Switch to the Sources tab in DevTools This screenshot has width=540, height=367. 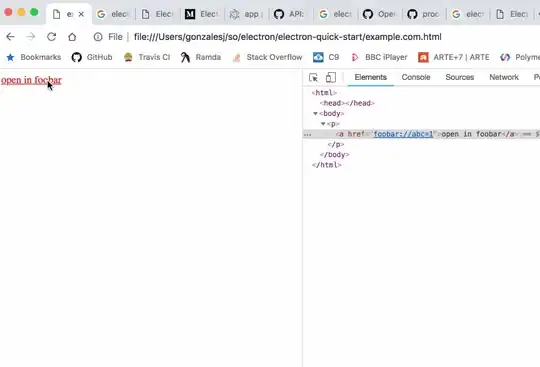coord(459,77)
